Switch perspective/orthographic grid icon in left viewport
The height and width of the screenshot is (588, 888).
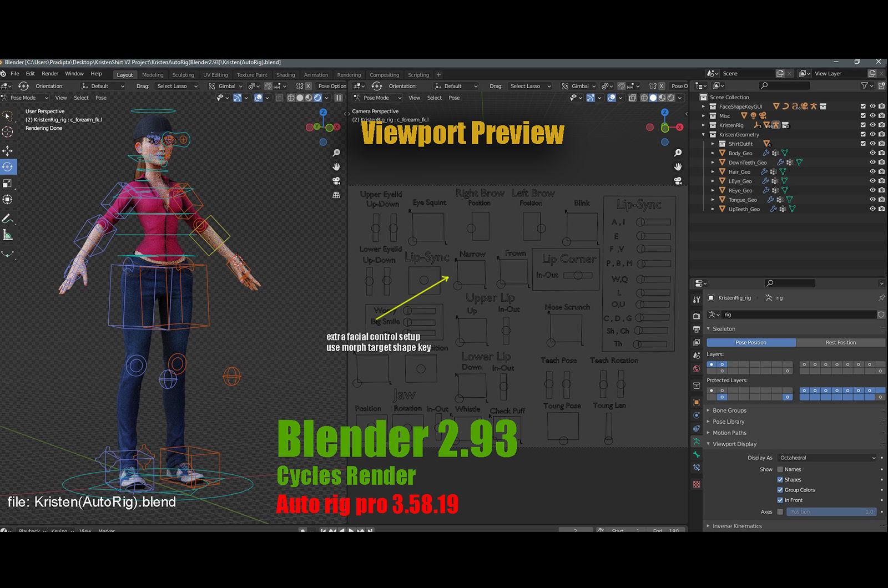pyautogui.click(x=336, y=195)
